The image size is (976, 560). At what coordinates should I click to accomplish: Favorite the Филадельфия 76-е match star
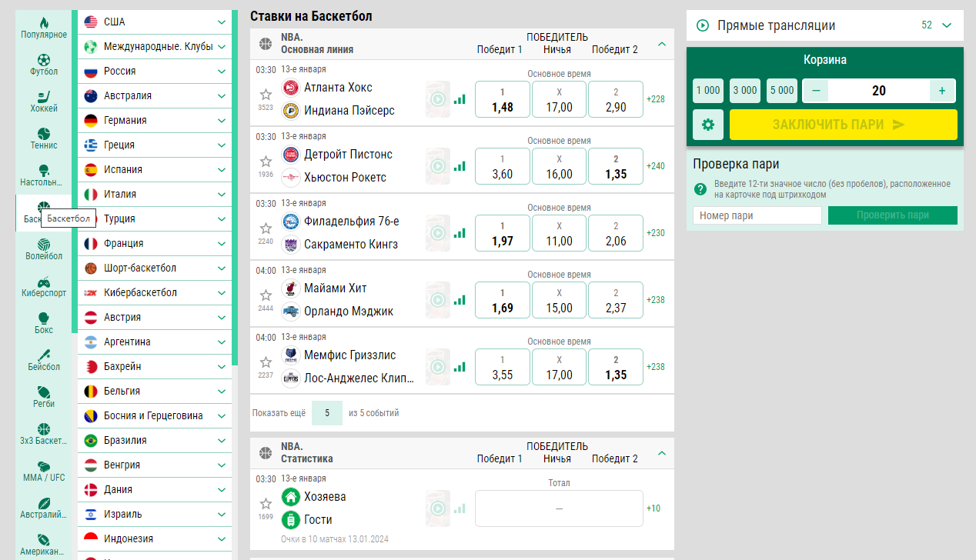pos(266,228)
